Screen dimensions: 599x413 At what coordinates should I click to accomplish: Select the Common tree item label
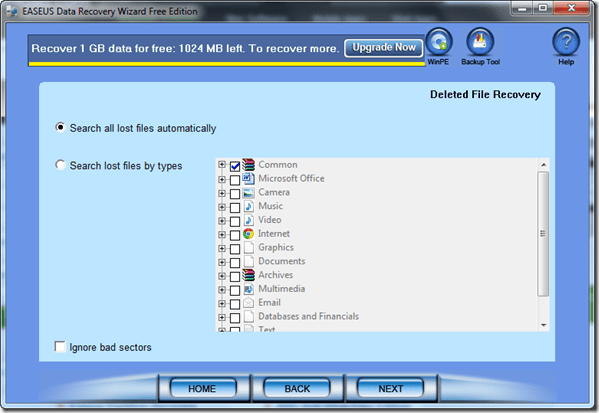(278, 165)
